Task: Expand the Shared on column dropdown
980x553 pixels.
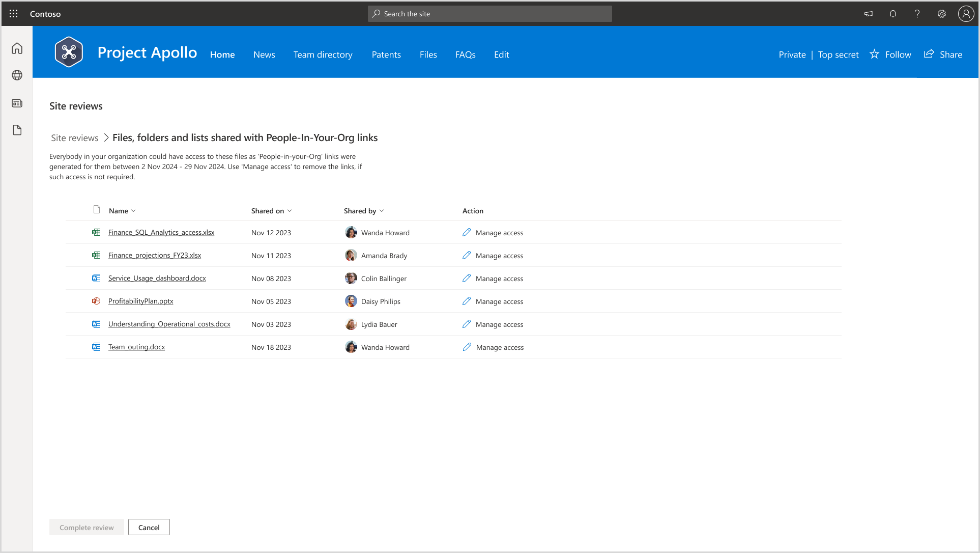Action: (x=290, y=211)
